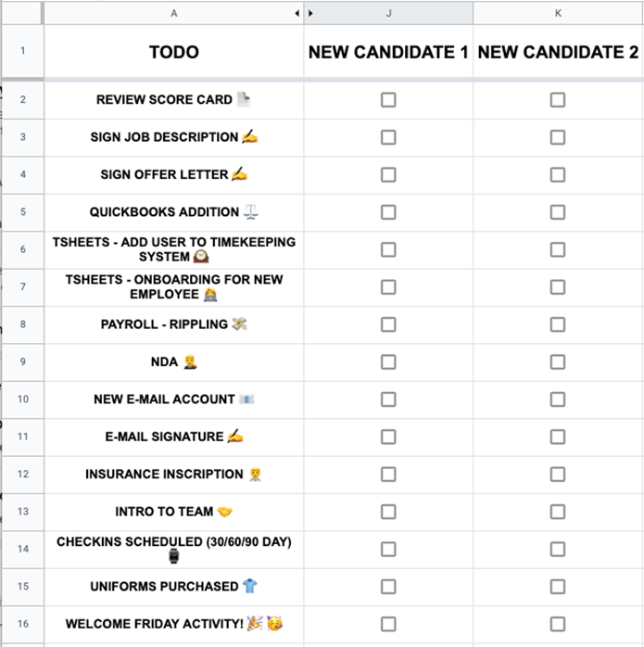Tick SIGN OFFER LETTER box for New Candidate 2
The image size is (644, 647).
557,174
